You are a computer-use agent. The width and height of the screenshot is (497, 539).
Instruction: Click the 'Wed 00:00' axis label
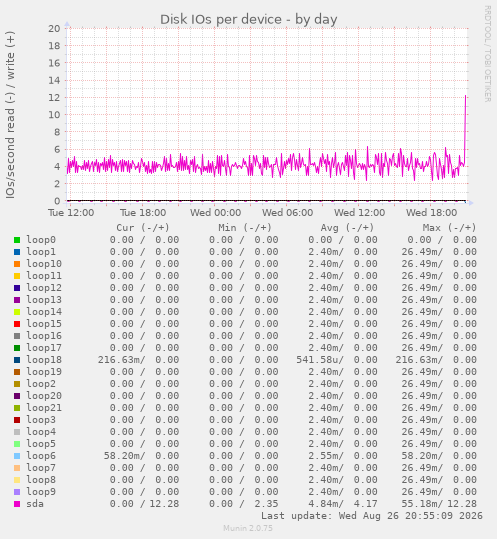(x=216, y=212)
